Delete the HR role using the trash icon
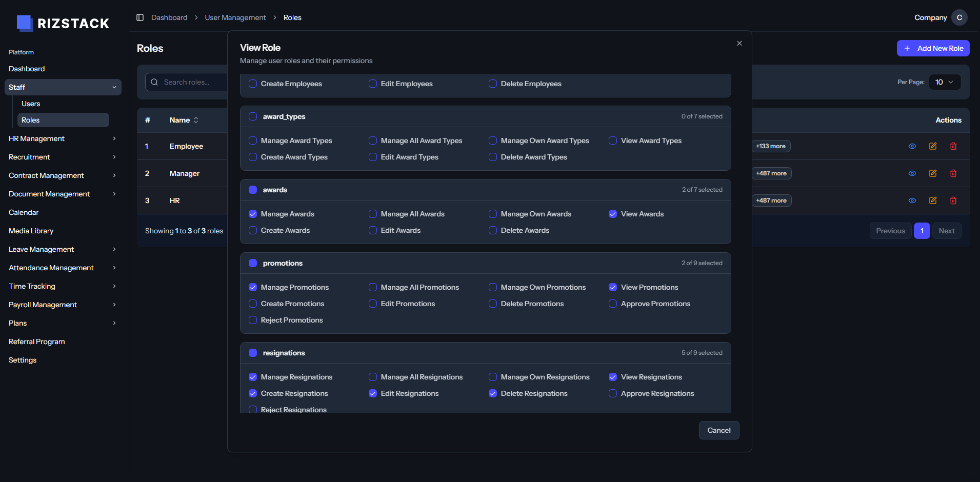The height and width of the screenshot is (482, 980). click(954, 200)
